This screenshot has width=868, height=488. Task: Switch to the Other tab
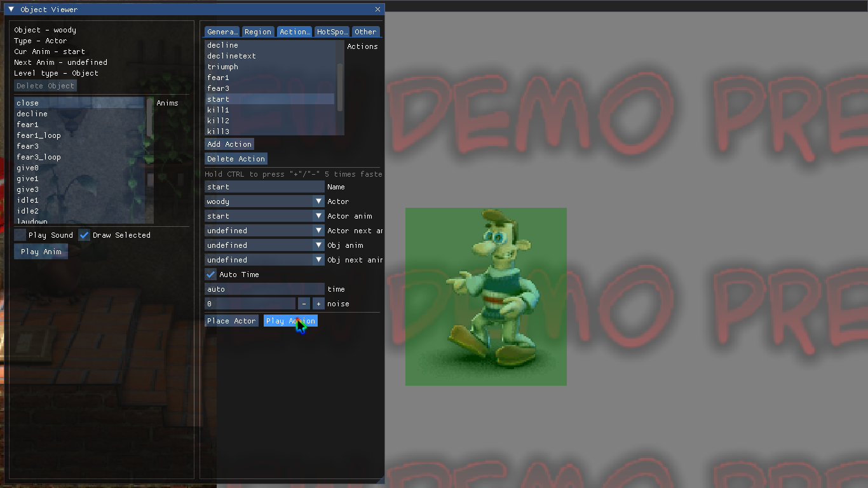pyautogui.click(x=365, y=32)
